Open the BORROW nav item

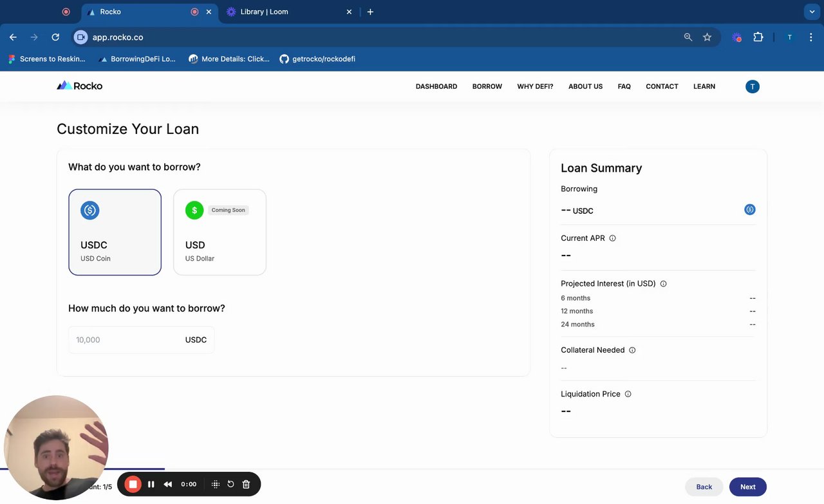487,86
